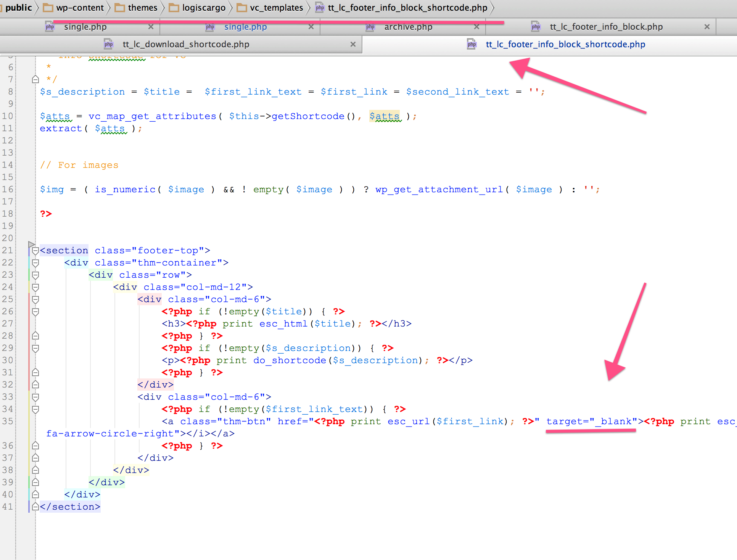737x560 pixels.
Task: Fold the first_link_text if block on line 34
Action: 35,409
